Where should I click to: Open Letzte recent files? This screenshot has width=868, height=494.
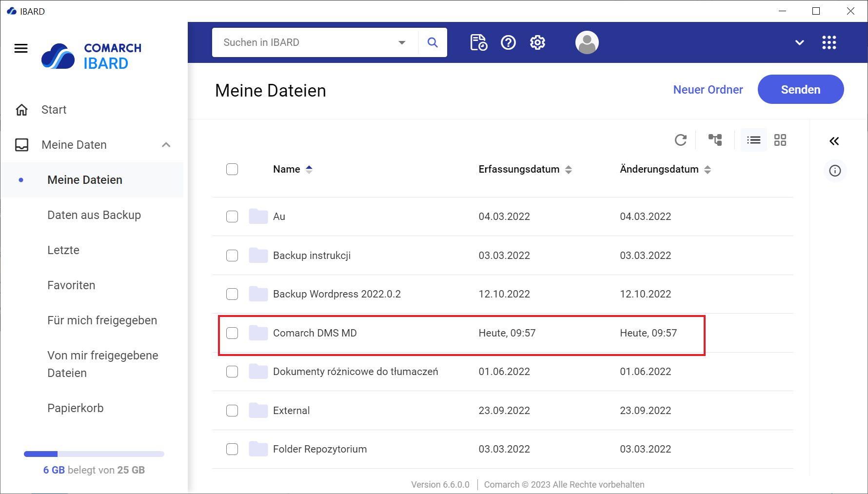tap(63, 250)
